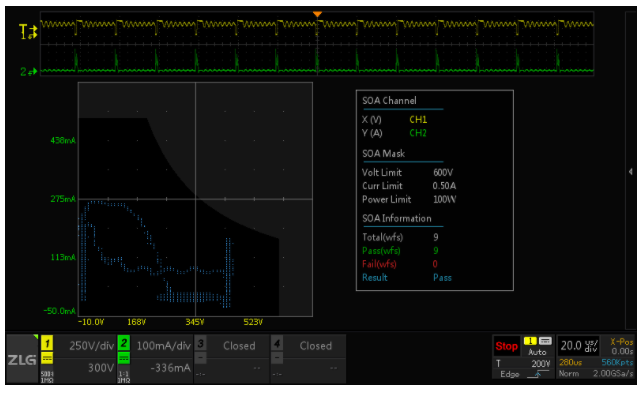Select the green channel 2 badge
Screen dimensions: 642x393
pos(124,343)
